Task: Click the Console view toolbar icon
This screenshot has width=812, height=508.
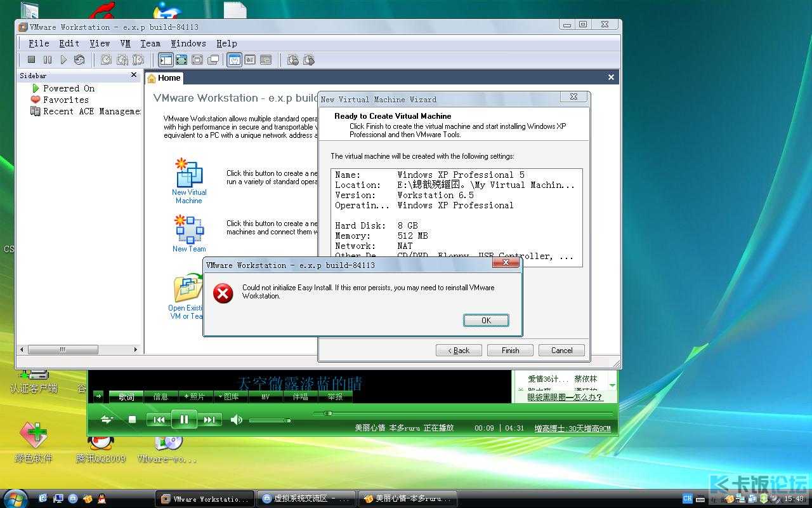Action: pos(266,60)
